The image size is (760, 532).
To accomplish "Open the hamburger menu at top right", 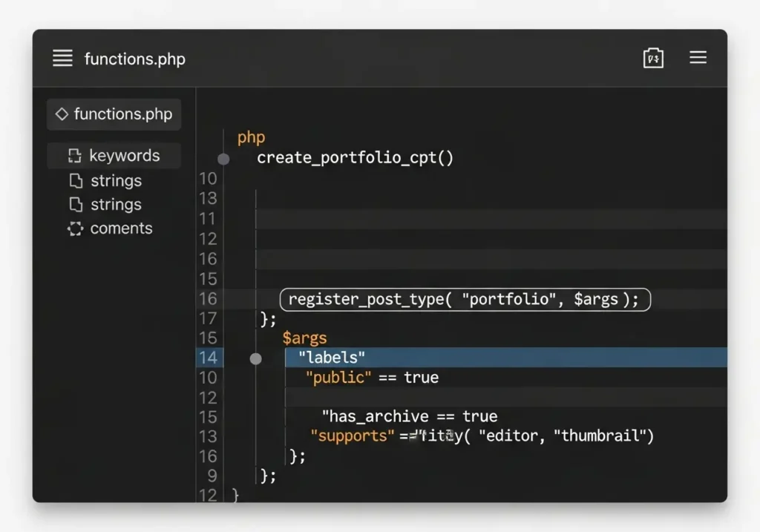I will pyautogui.click(x=698, y=58).
